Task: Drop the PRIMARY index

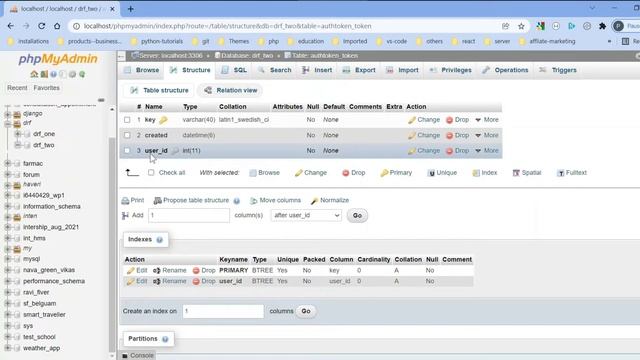Action: pos(204,270)
